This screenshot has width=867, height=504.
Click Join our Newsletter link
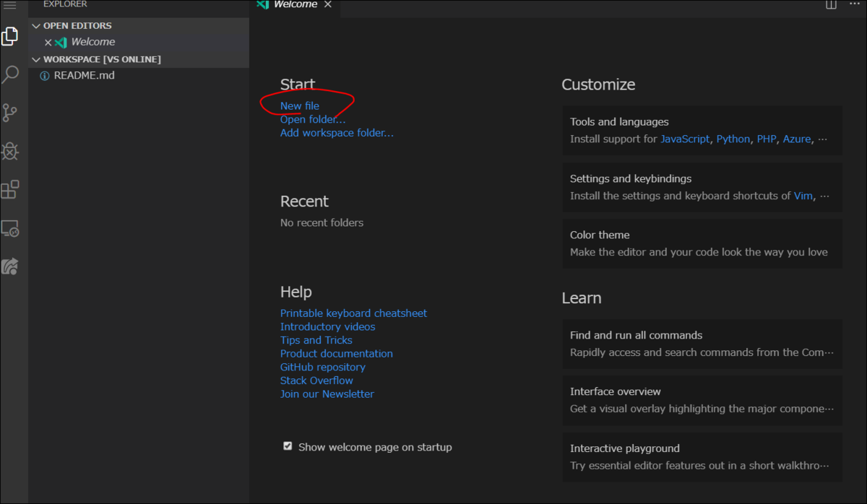pos(327,394)
